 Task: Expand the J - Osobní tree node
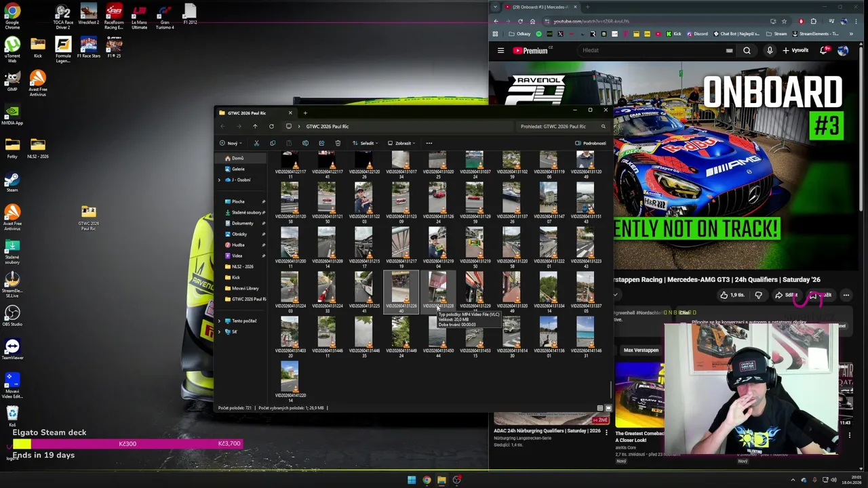tap(219, 180)
